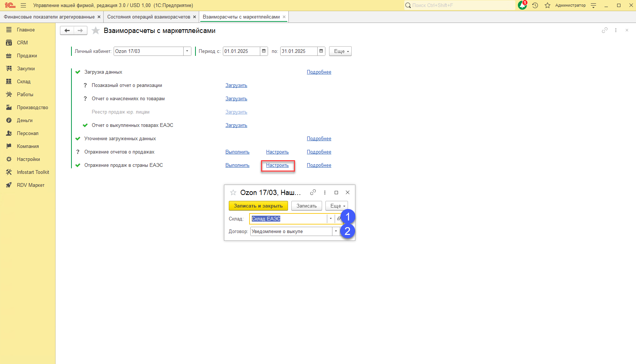Click the Записать button

click(x=307, y=206)
